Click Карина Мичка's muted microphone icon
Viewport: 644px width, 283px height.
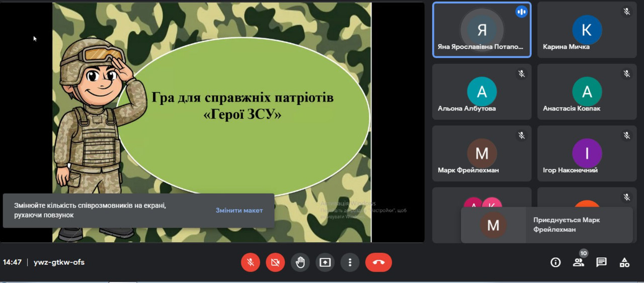[x=626, y=12]
